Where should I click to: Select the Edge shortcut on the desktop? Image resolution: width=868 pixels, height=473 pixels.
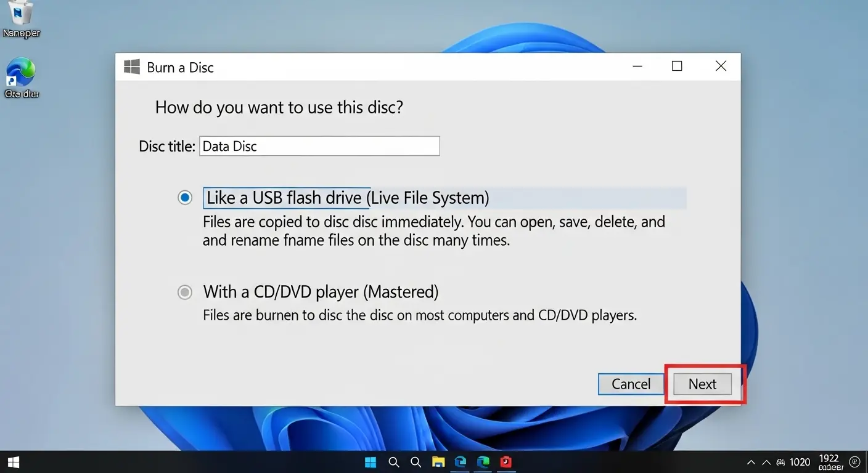point(21,79)
